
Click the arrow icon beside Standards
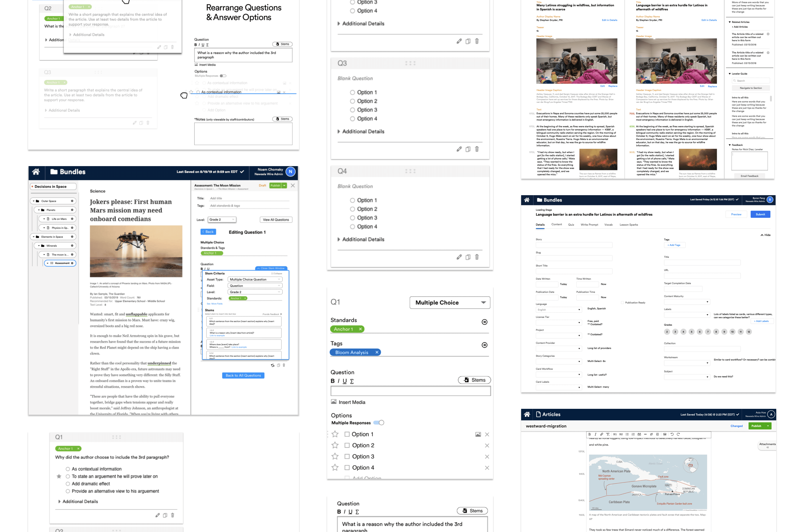(x=484, y=322)
